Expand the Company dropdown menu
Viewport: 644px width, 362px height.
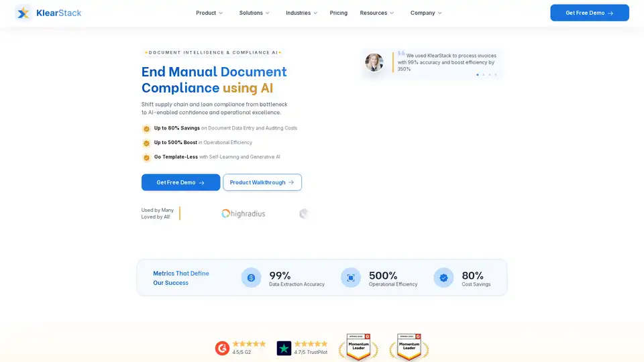pyautogui.click(x=426, y=13)
